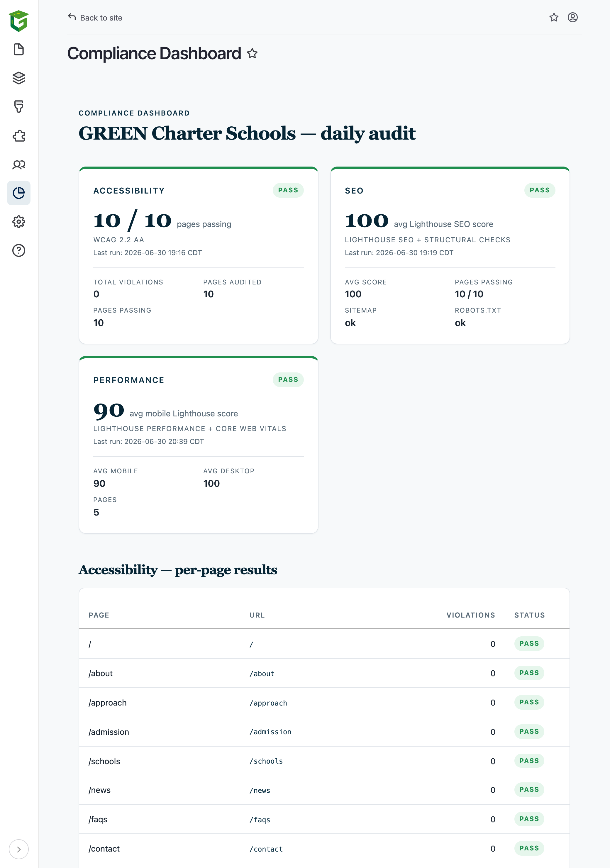Image resolution: width=610 pixels, height=868 pixels.
Task: Click the violations value in the /news row
Action: (493, 790)
